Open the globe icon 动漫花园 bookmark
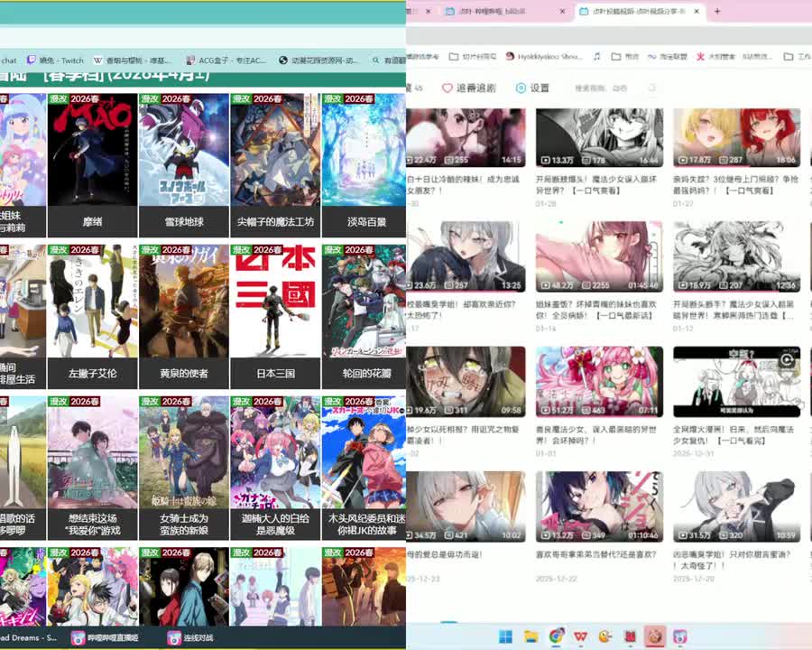812x650 pixels. 318,60
